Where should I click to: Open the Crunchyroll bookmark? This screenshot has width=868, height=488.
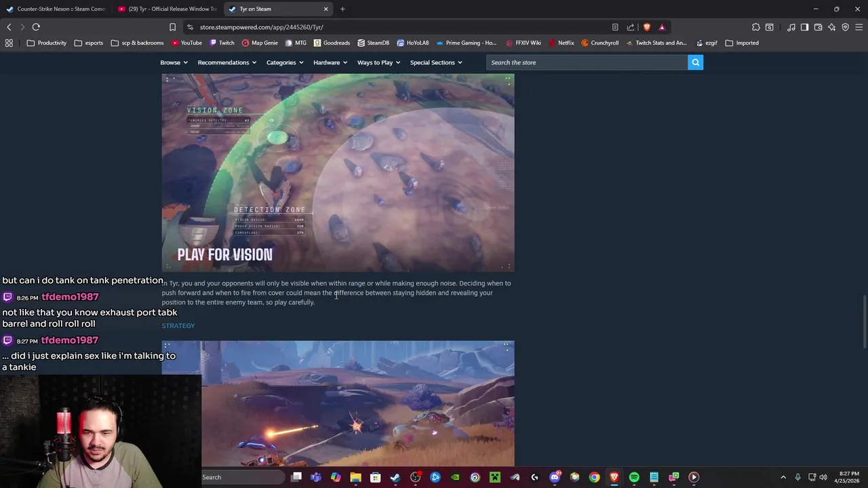click(x=599, y=43)
